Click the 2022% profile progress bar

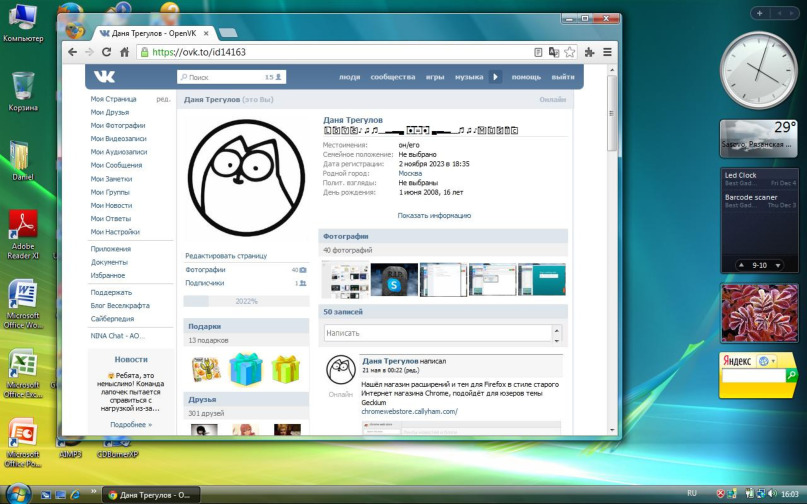tap(246, 300)
